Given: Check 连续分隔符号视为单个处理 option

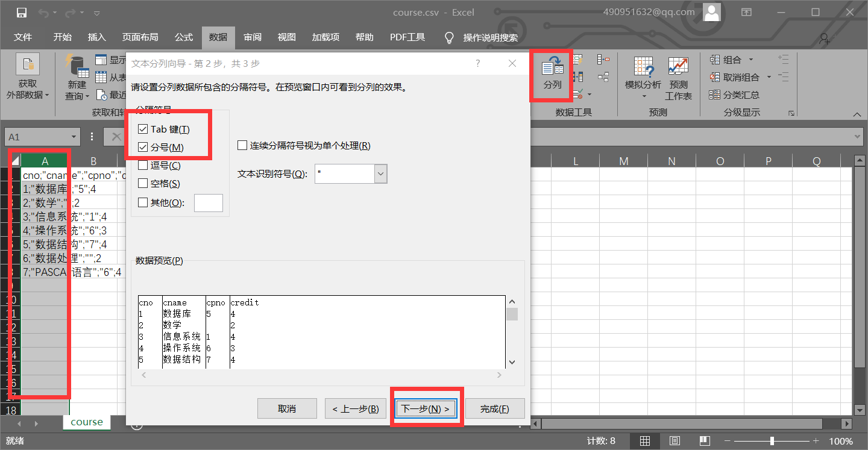Looking at the screenshot, I should click(x=242, y=145).
